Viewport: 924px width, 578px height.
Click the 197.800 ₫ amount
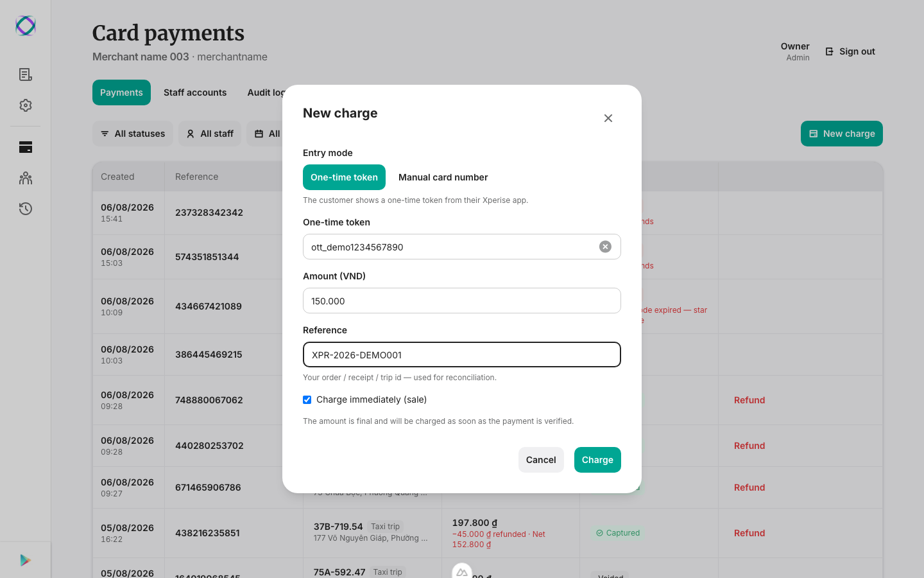pyautogui.click(x=475, y=523)
